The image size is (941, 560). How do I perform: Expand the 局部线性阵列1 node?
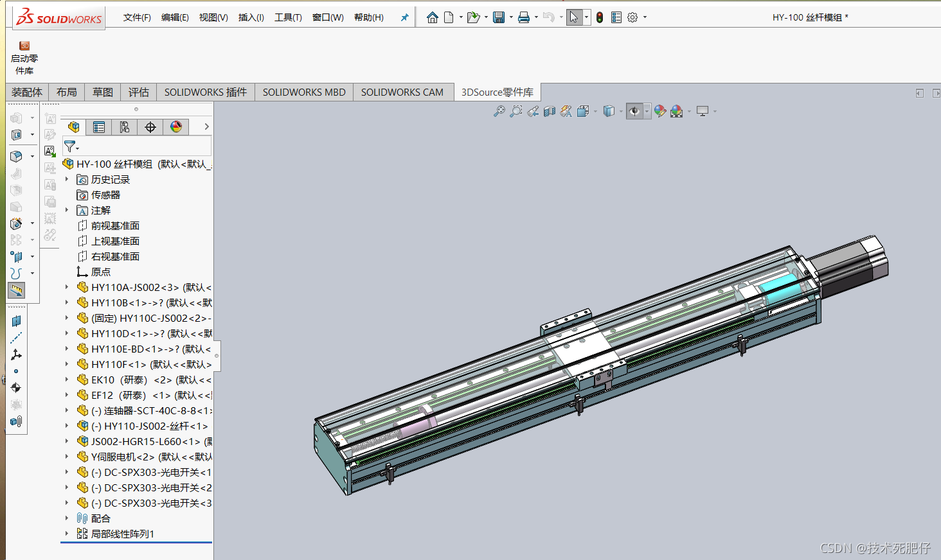pyautogui.click(x=67, y=534)
